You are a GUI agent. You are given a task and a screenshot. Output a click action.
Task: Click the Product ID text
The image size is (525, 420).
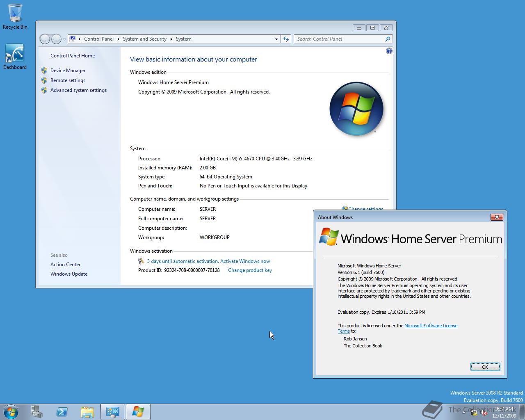(179, 270)
